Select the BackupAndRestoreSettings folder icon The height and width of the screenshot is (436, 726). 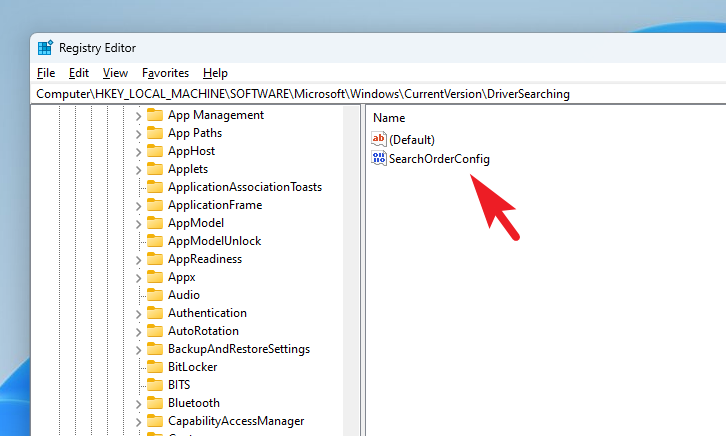tap(155, 349)
